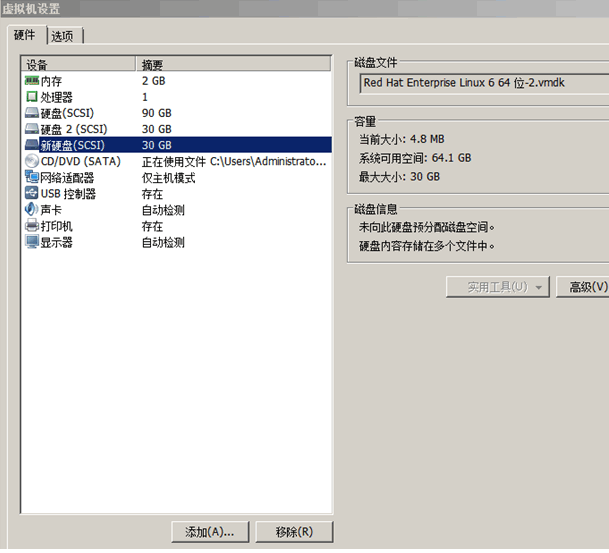Viewport: 609px width, 553px height.
Task: Click the processor (处理器) icon
Action: pos(32,97)
